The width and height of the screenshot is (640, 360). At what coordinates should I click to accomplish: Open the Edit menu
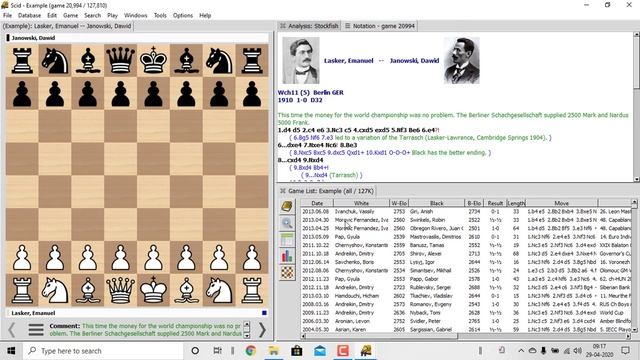tap(52, 16)
